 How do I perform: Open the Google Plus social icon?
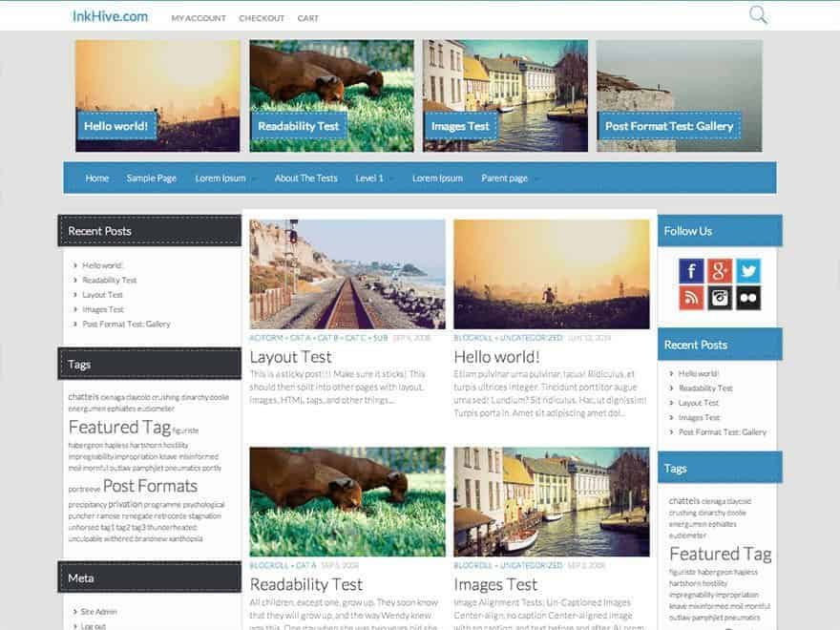(x=720, y=271)
